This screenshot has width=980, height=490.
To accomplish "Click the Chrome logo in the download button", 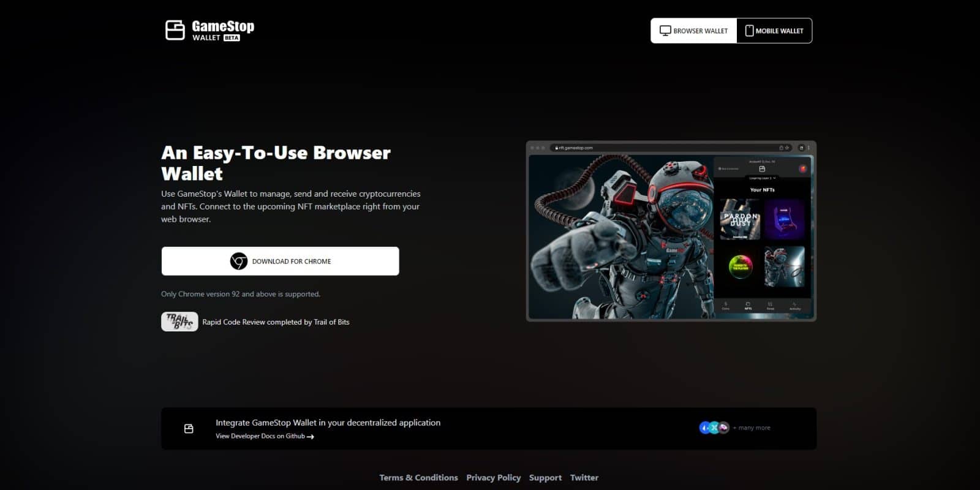I will pos(238,261).
